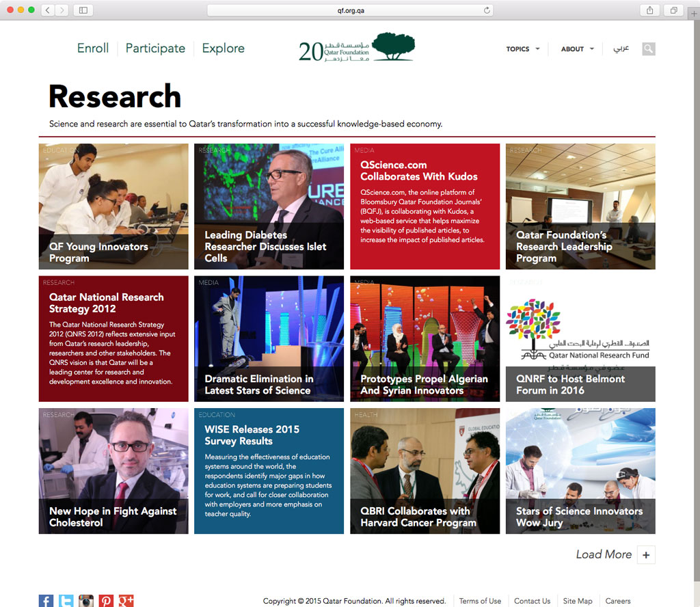Open QNRF to Host Belmont Forum card
Screen dimensions: 700x607
pyautogui.click(x=580, y=339)
